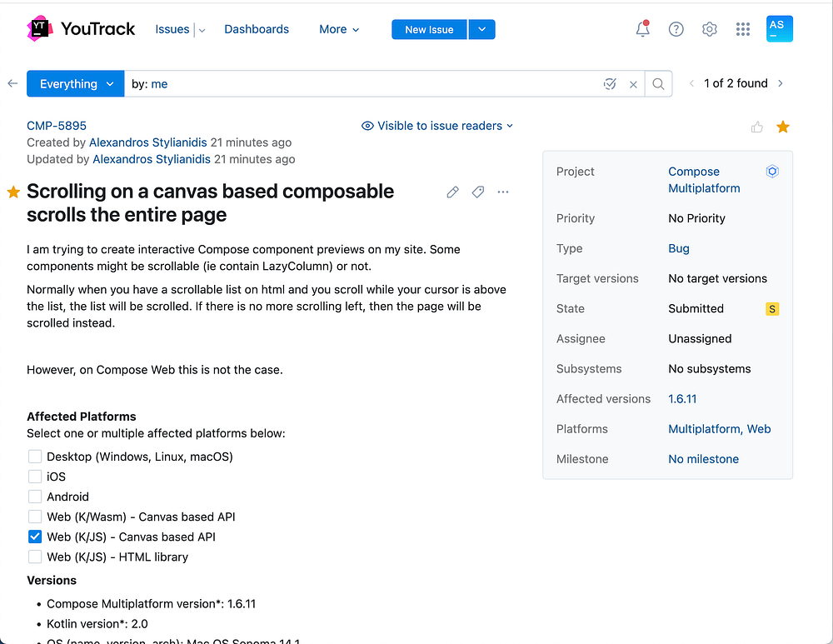833x644 pixels.
Task: Click the YouTrack logo icon
Action: click(40, 28)
